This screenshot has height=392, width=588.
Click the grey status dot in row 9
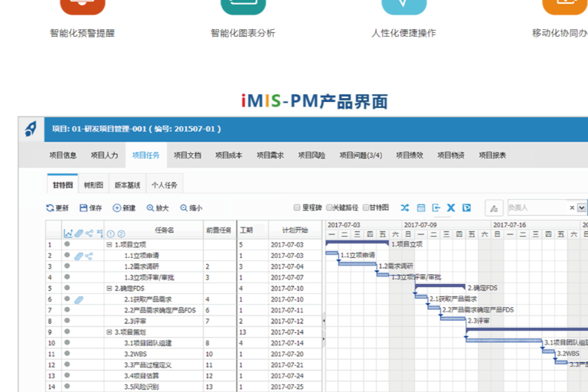[67, 332]
